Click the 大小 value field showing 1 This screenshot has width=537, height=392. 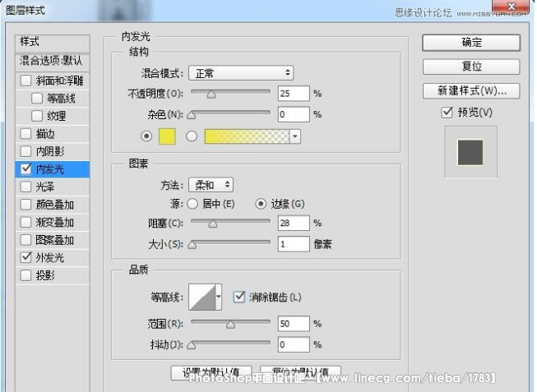[294, 244]
